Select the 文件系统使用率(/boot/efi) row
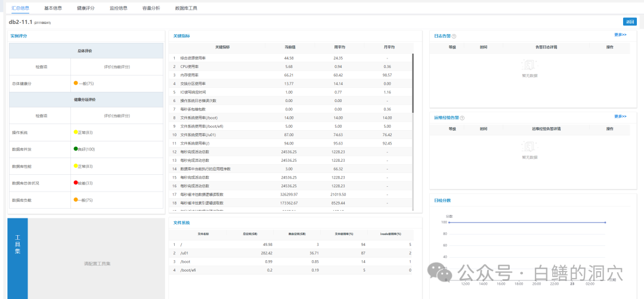 pyautogui.click(x=291, y=127)
